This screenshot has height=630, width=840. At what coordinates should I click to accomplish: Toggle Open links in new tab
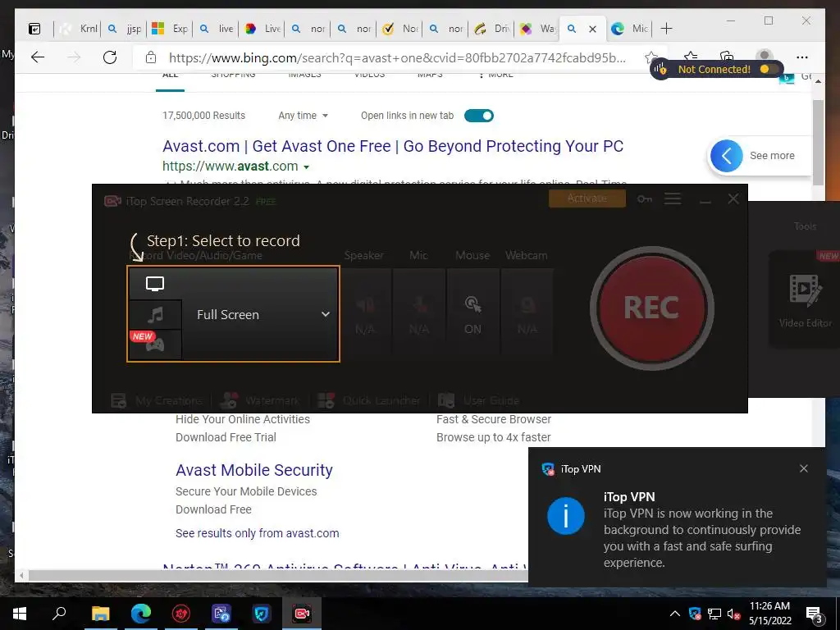pos(479,116)
